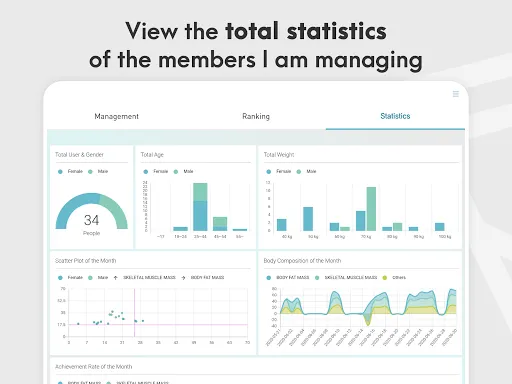Click the Body Composition of the Month heading
The image size is (512, 384).
[x=302, y=261]
